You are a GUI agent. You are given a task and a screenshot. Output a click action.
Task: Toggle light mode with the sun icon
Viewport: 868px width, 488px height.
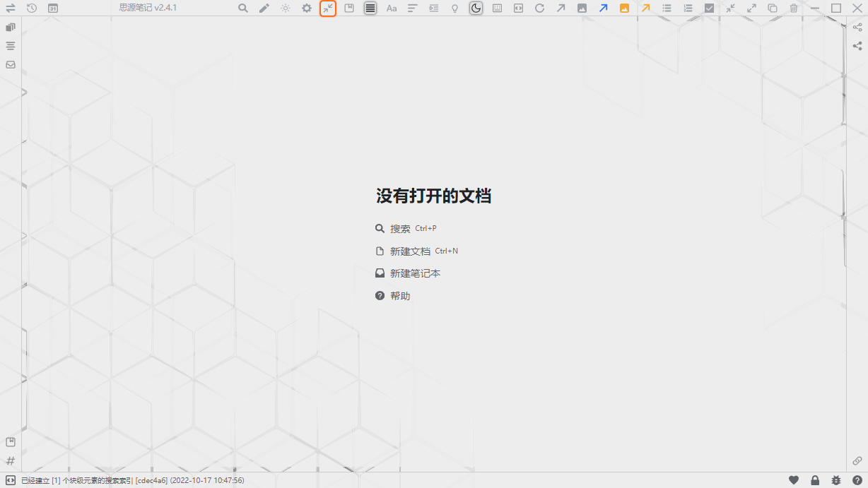coord(286,8)
